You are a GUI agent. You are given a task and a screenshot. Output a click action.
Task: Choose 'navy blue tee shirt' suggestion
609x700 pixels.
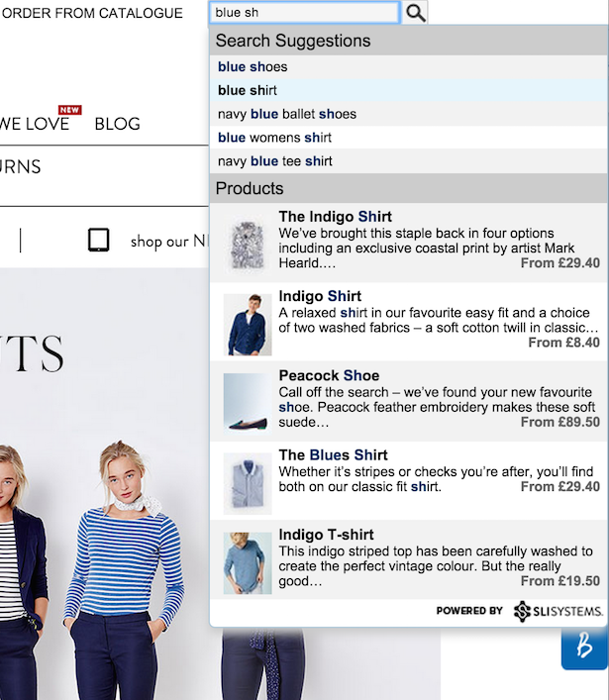[x=275, y=161]
